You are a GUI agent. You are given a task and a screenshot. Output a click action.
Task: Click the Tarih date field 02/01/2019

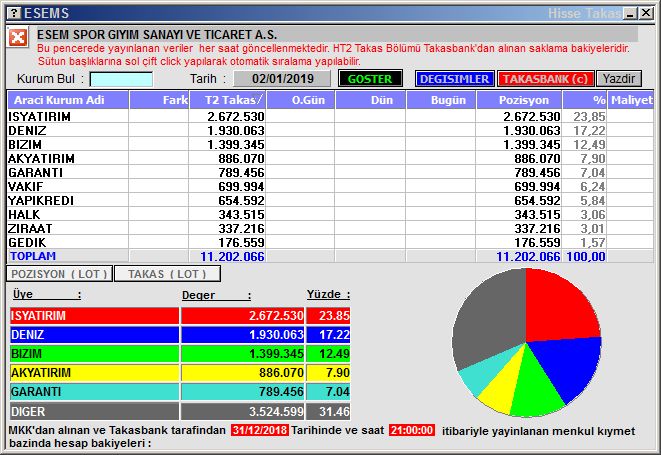click(x=283, y=78)
